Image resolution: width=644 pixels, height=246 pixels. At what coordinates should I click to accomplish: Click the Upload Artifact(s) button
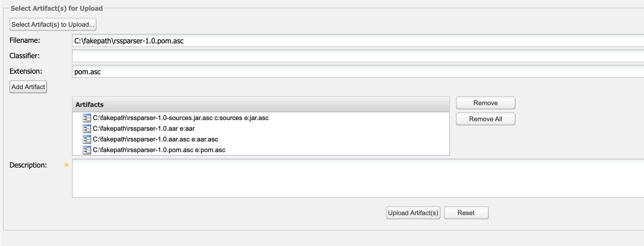(413, 213)
